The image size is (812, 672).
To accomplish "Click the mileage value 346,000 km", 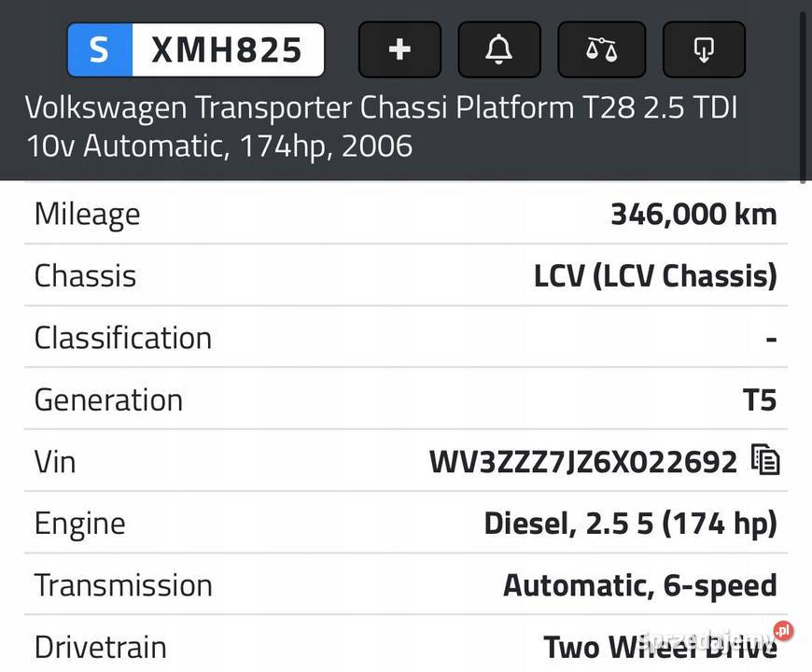I will click(x=693, y=215).
